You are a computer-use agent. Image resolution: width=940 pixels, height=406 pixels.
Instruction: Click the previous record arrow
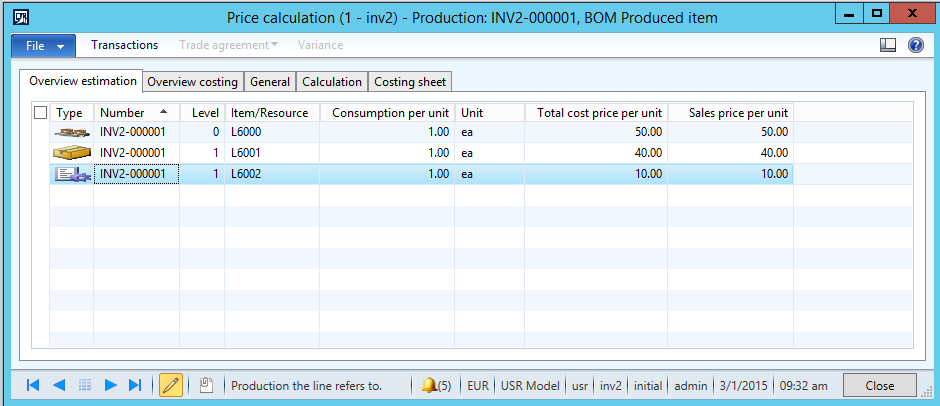[59, 385]
